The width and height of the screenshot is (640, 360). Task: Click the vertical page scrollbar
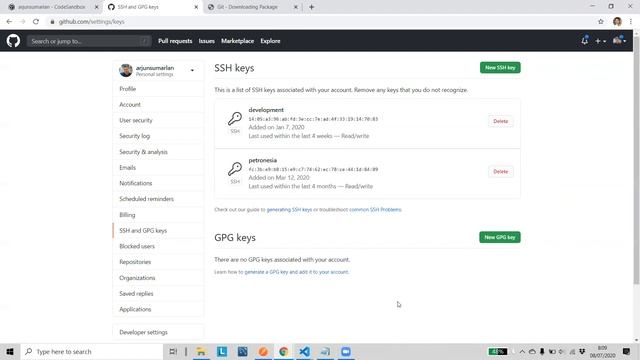(636, 159)
